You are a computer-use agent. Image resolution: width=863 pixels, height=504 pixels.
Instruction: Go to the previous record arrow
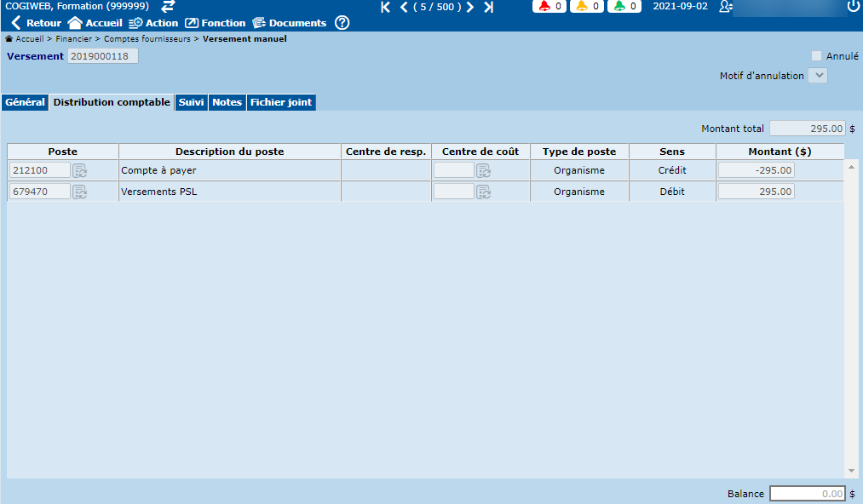click(404, 7)
